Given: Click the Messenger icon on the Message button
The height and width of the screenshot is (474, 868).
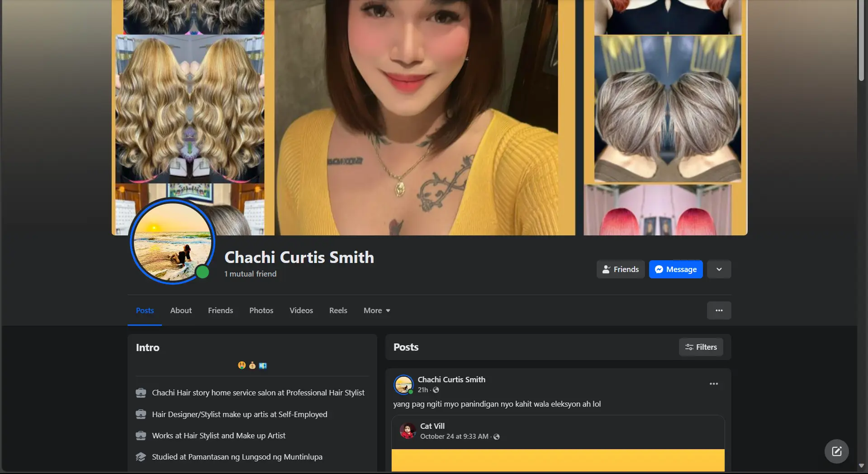Looking at the screenshot, I should 660,269.
